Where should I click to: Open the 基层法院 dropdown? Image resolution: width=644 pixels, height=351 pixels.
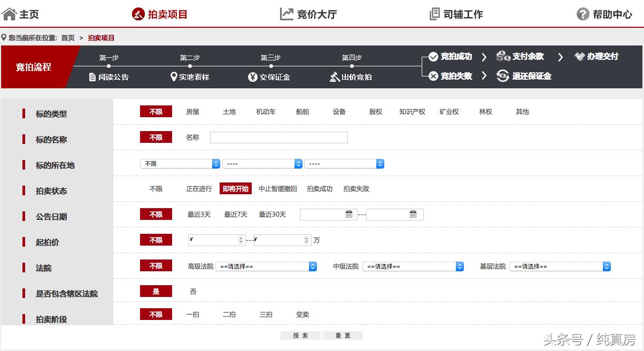560,266
